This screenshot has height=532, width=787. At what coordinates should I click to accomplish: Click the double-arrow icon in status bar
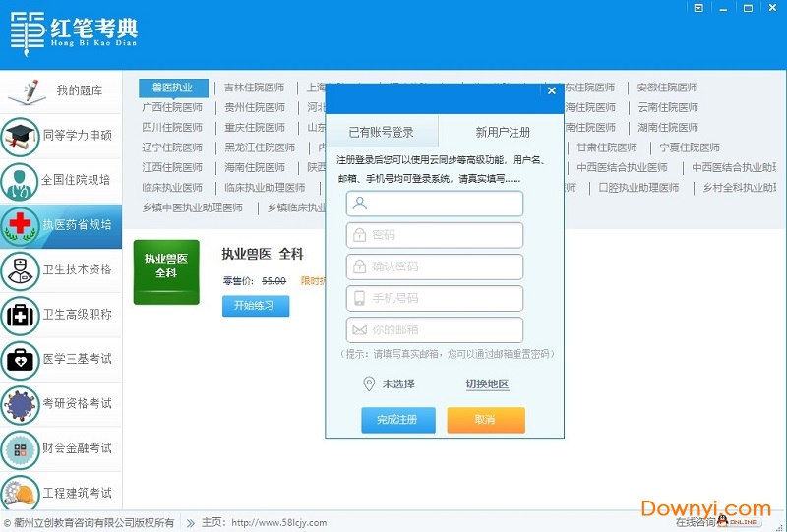coord(191,523)
